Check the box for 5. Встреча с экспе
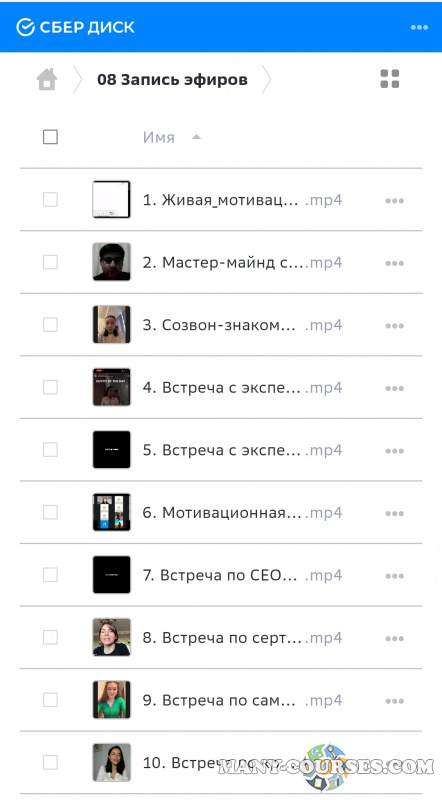Screen dimensions: 442x800 point(50,449)
